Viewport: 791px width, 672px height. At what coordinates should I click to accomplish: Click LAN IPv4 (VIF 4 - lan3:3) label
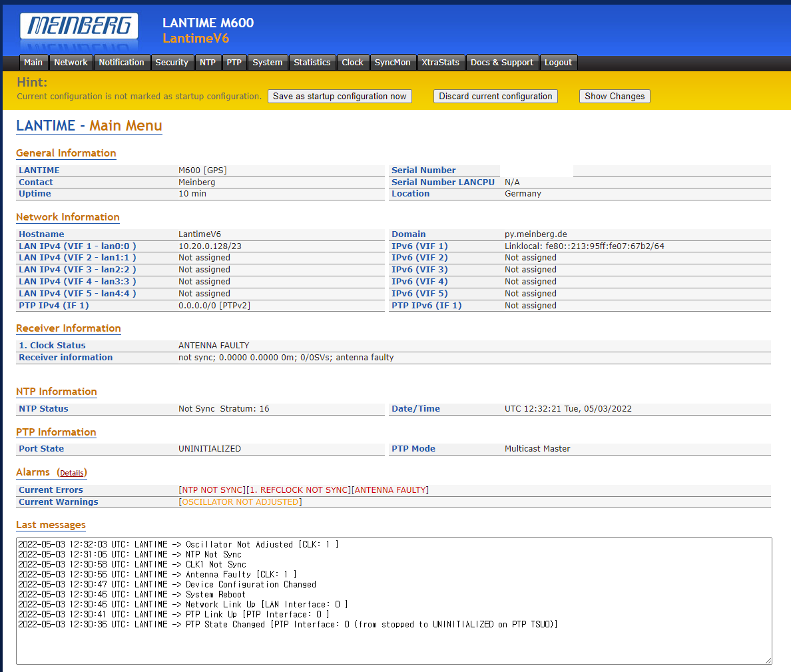[78, 282]
